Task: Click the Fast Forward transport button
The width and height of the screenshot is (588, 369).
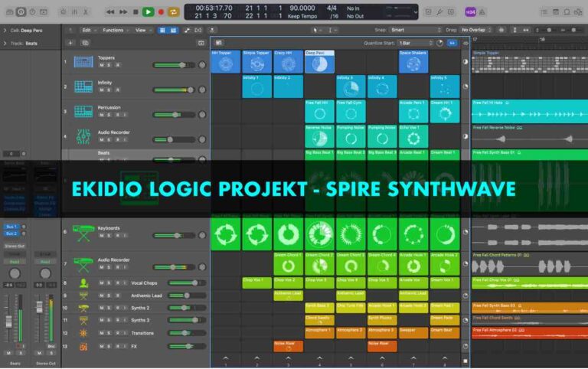Action: (123, 12)
